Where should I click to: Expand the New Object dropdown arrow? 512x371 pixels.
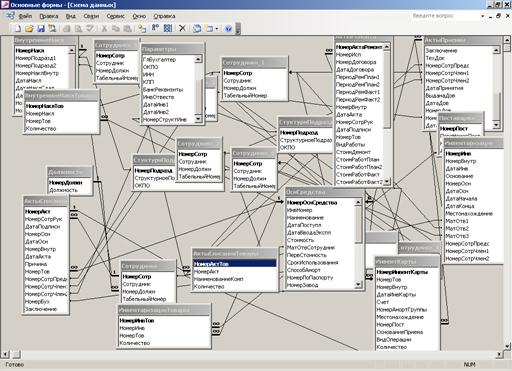click(x=217, y=29)
